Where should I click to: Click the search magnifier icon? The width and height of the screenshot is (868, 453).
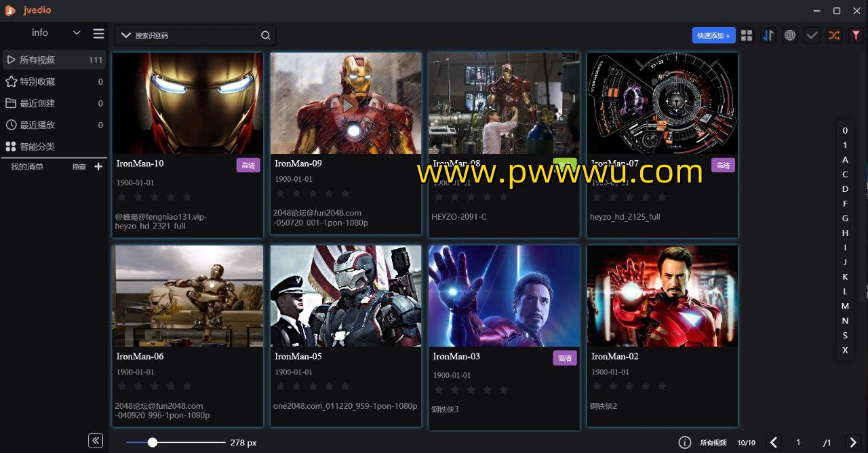[265, 35]
